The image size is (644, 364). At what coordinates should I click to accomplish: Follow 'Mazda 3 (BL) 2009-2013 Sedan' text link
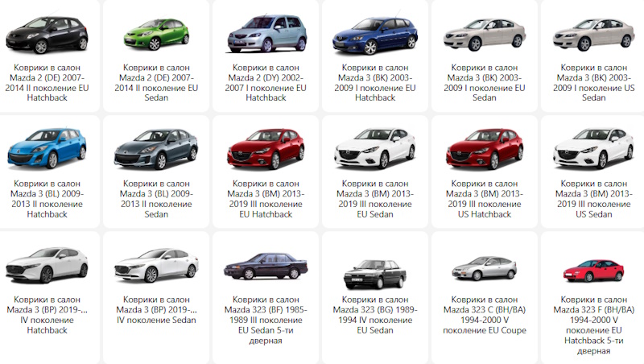coord(156,199)
